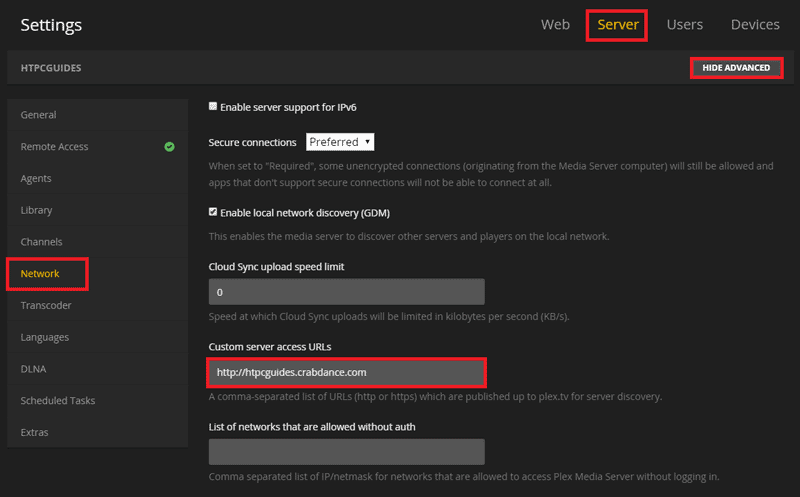
Task: Click Cloud Sync upload speed limit field
Action: pos(346,292)
